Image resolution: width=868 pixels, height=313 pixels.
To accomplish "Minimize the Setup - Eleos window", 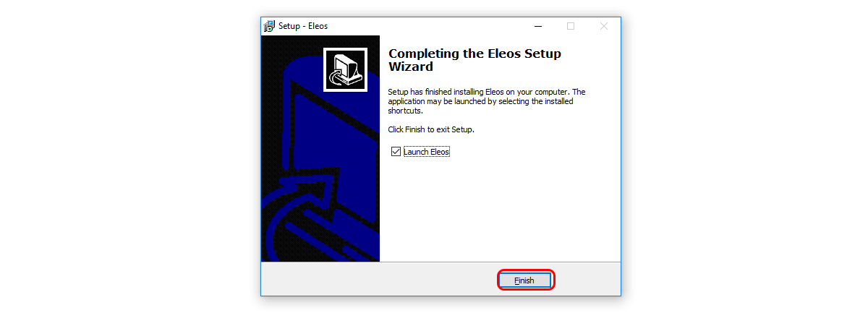I will click(538, 26).
